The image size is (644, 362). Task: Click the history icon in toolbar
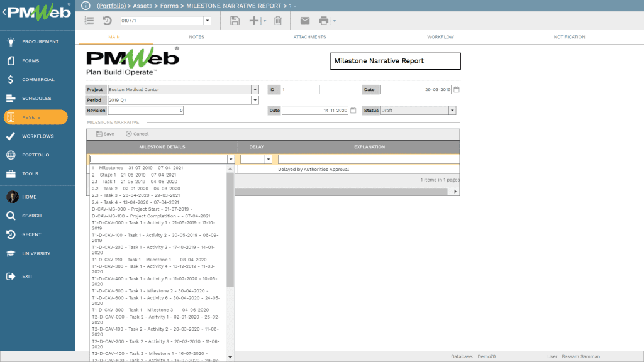[x=107, y=21]
